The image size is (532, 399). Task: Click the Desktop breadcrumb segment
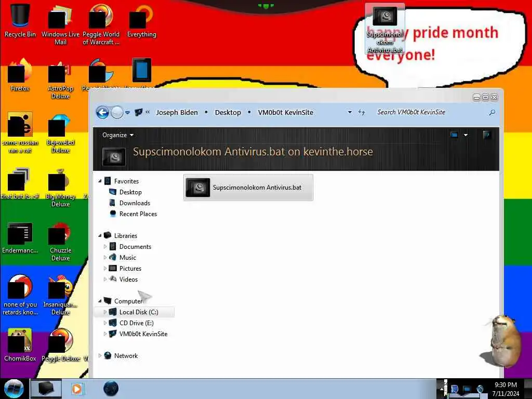pyautogui.click(x=228, y=112)
